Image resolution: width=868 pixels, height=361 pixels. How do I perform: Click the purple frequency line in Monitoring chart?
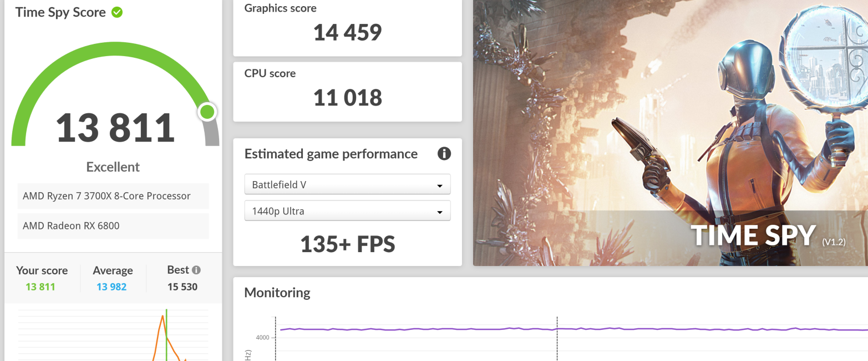tap(574, 329)
